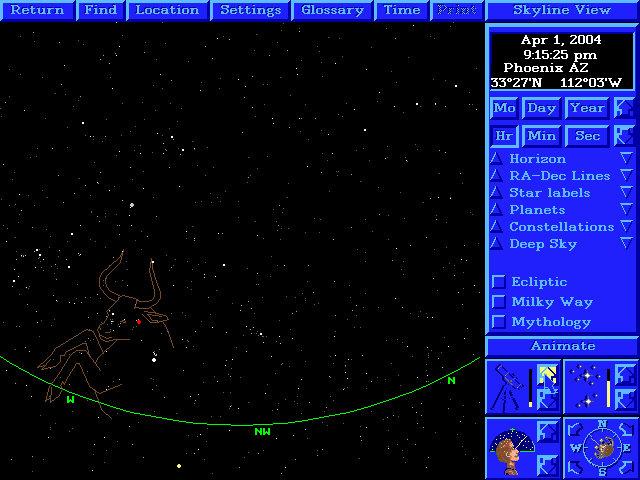Decrease Deep Sky display with down triangle
The width and height of the screenshot is (640, 480).
pyautogui.click(x=626, y=244)
